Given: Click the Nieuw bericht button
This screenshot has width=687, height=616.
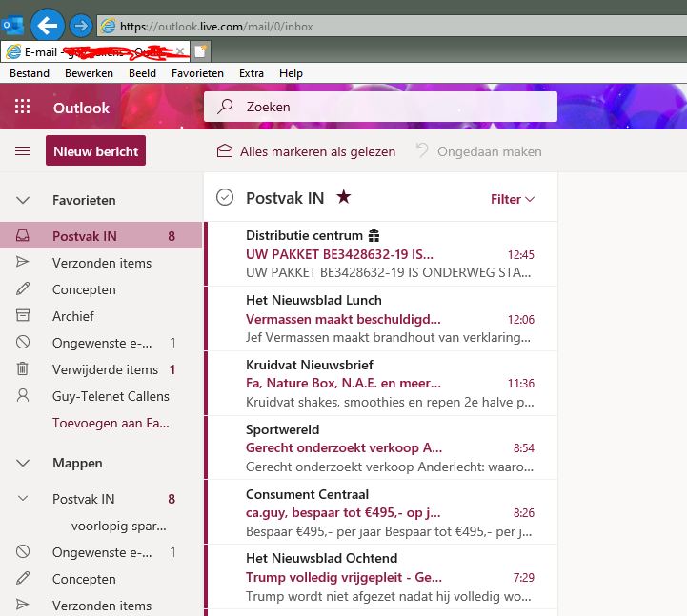Looking at the screenshot, I should [95, 151].
